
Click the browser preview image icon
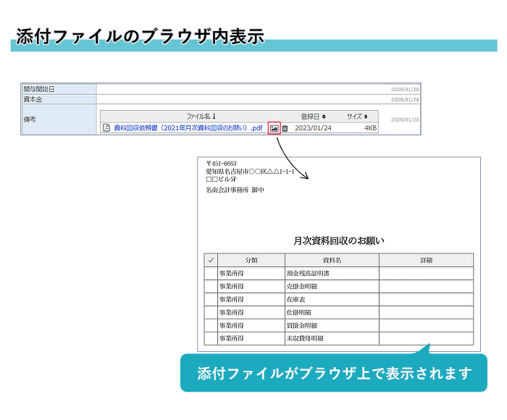pos(274,128)
